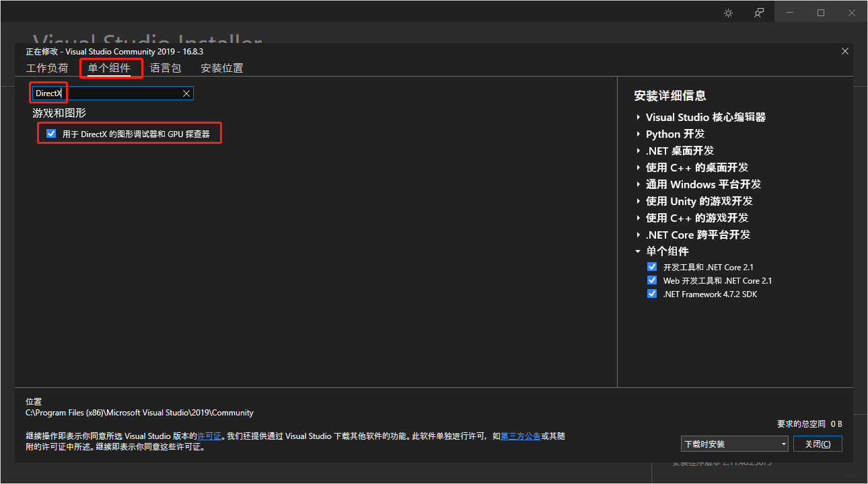This screenshot has width=868, height=484.
Task: Uncheck Web 开发工具和 .NET Core 2.1 component
Action: click(651, 280)
